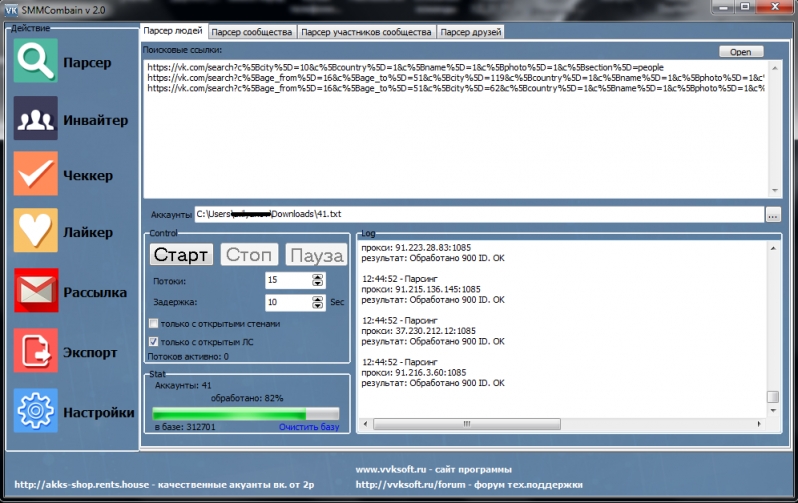
Task: Switch to Парсер сообщества tab
Action: (x=251, y=32)
